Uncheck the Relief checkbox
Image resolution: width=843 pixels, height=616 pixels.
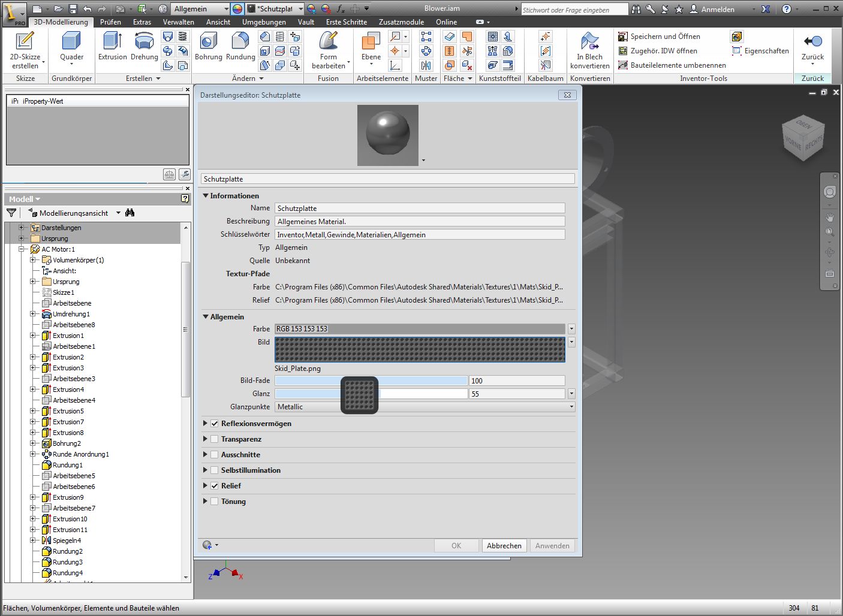click(x=215, y=486)
